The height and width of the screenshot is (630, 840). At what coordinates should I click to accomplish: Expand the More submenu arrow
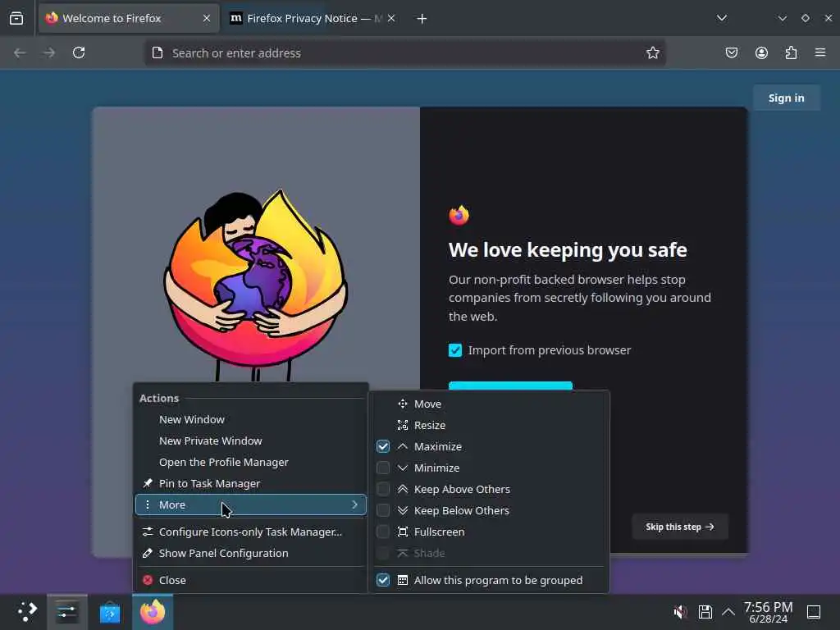click(354, 504)
